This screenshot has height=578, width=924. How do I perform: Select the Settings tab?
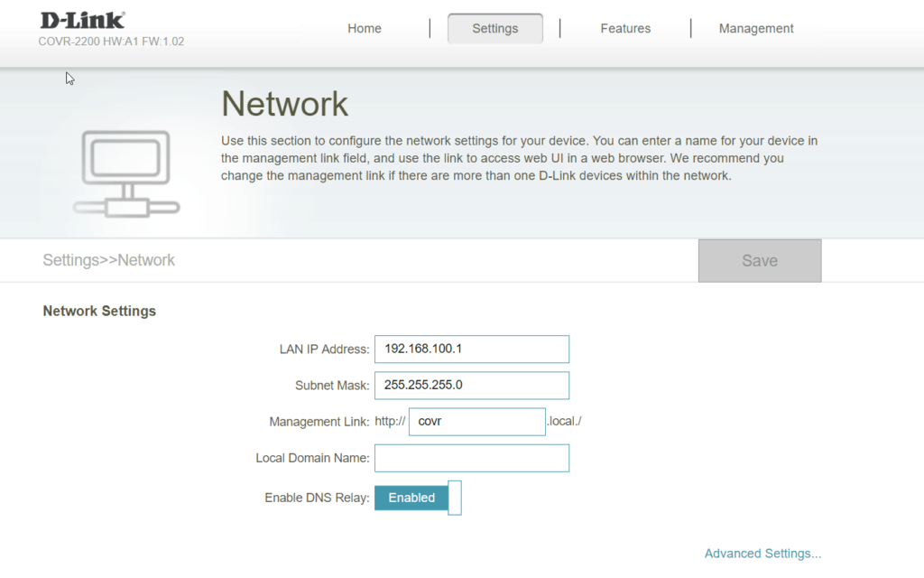click(495, 29)
